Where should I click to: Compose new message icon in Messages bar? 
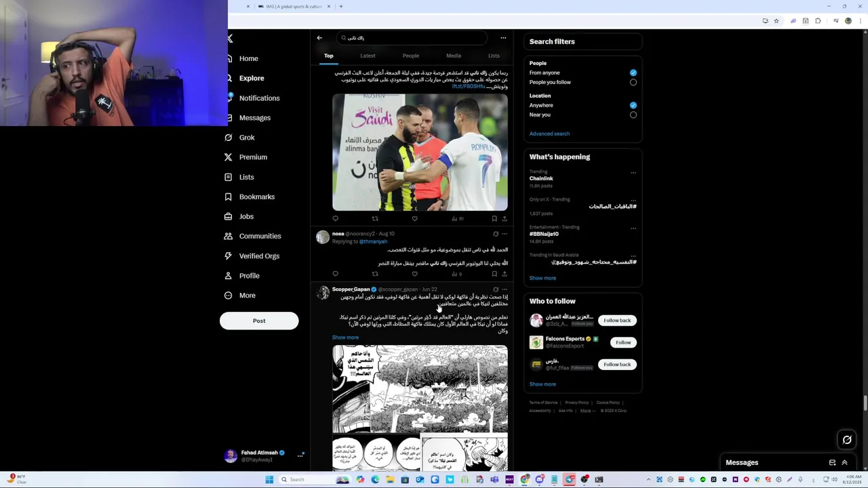832,462
